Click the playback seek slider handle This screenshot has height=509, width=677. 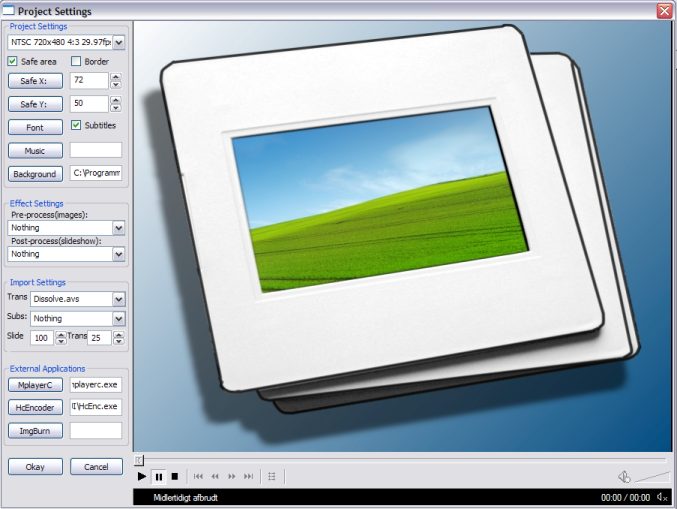[x=139, y=460]
